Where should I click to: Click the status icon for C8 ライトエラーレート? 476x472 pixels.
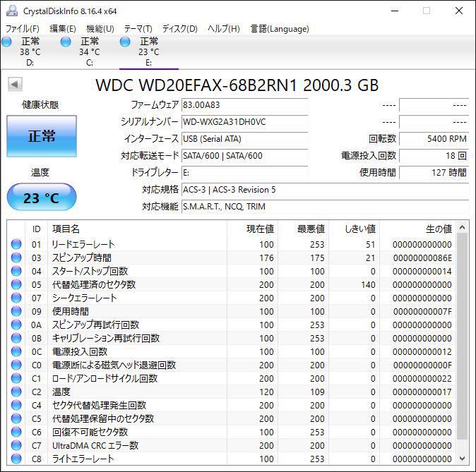pyautogui.click(x=16, y=459)
